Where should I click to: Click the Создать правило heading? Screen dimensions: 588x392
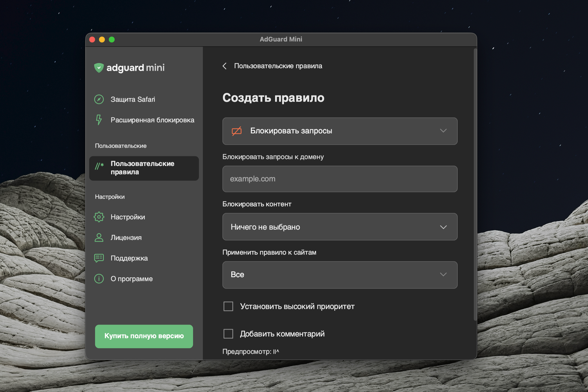273,98
